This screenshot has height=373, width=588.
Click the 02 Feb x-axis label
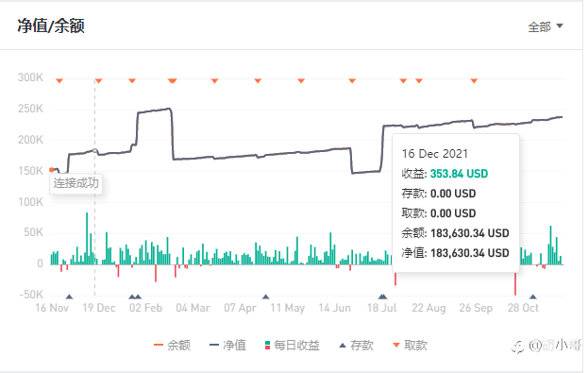[146, 308]
